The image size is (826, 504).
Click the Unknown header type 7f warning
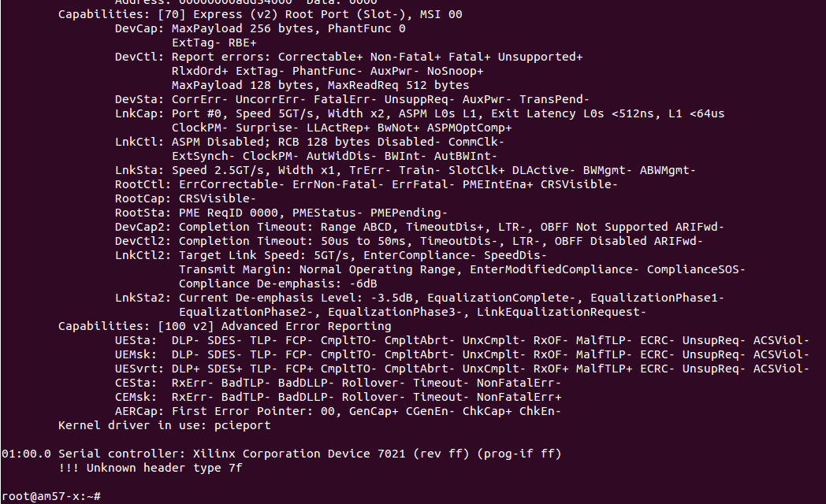(150, 468)
